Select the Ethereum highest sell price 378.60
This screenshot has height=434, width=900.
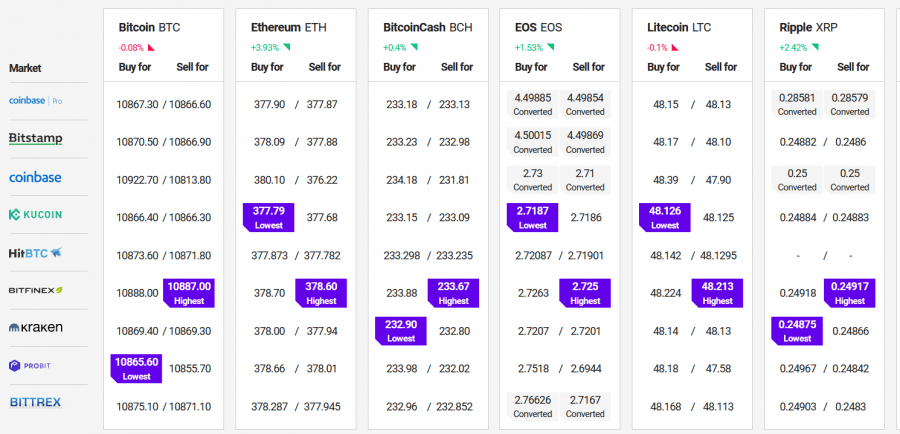(x=321, y=293)
